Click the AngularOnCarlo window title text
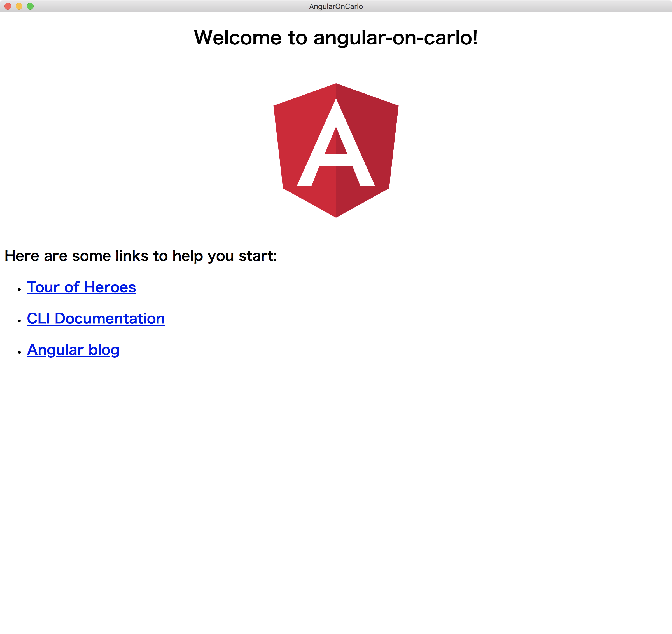 [x=336, y=6]
